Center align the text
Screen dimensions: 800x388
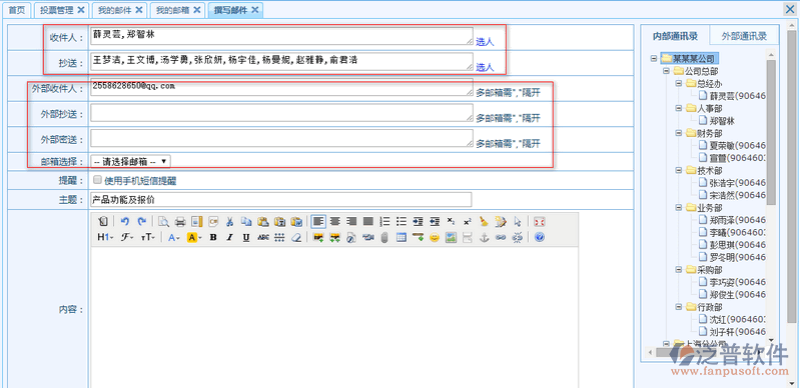pos(335,221)
